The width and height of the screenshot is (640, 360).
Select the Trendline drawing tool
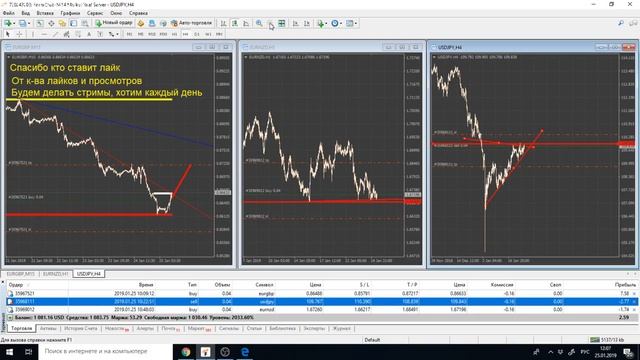55,34
